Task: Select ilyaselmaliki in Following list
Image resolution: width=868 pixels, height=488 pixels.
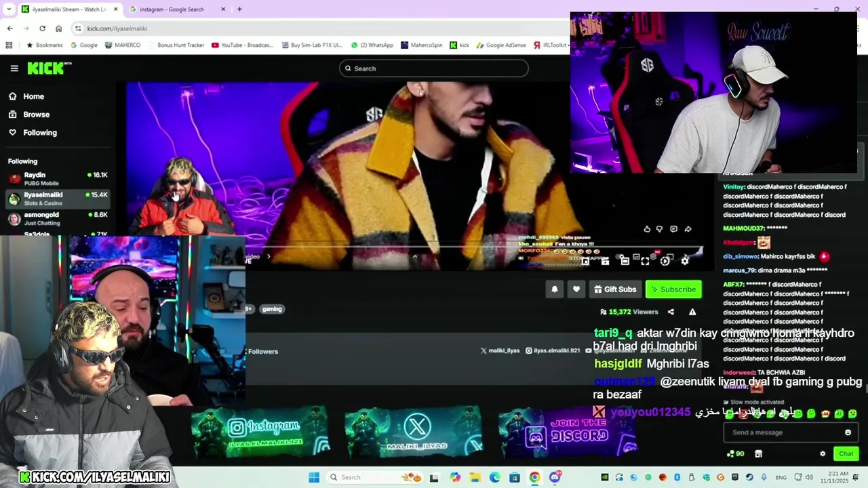Action: coord(58,199)
